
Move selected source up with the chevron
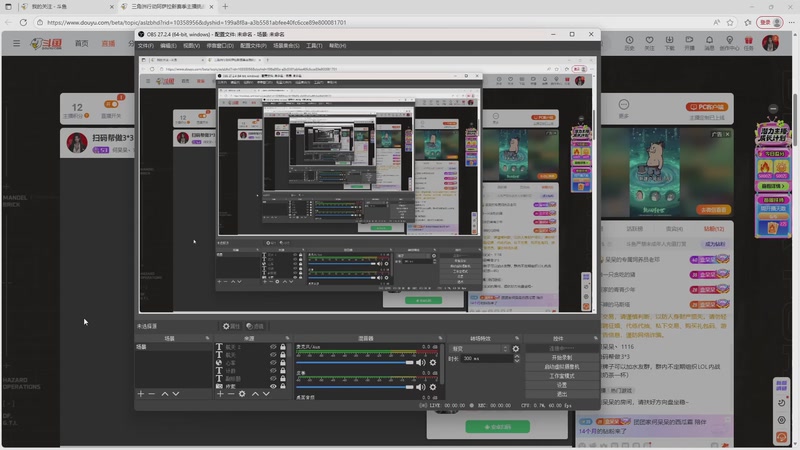point(255,394)
